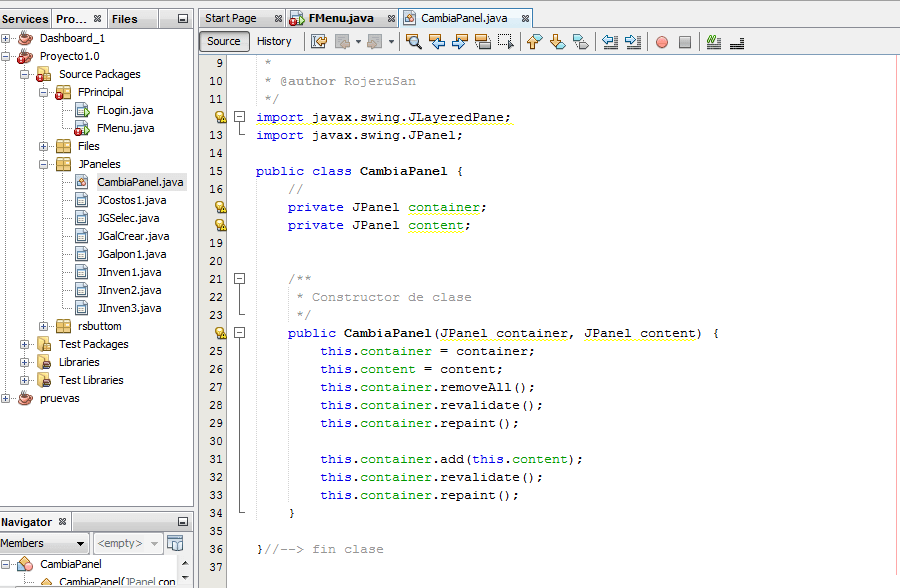Toggle Rectangular Selection in the editor toolbar
This screenshot has height=588, width=900.
(507, 42)
